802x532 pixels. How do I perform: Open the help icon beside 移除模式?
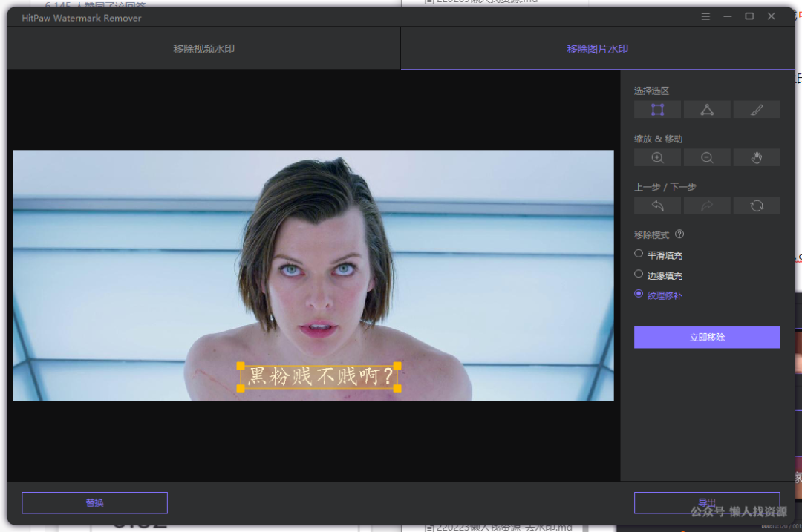(679, 234)
